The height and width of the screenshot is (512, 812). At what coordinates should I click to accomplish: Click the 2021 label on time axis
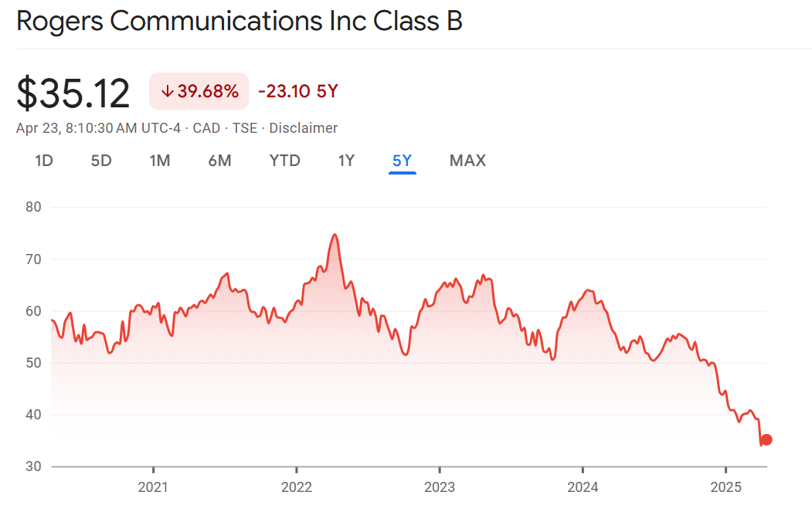pos(154,487)
